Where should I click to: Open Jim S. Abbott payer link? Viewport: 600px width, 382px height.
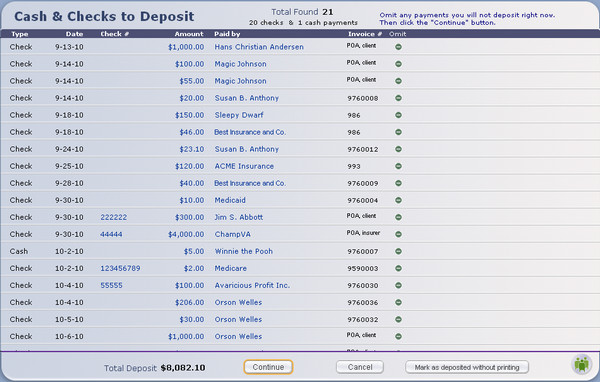point(239,217)
